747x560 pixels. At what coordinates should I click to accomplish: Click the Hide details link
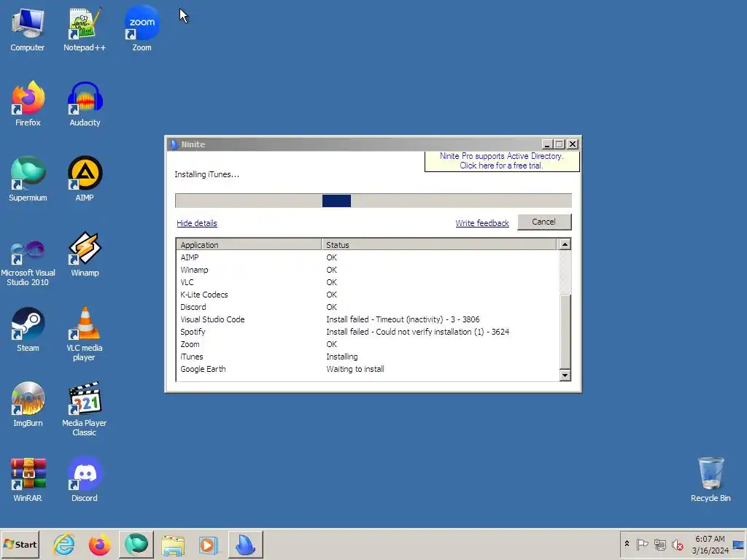197,223
